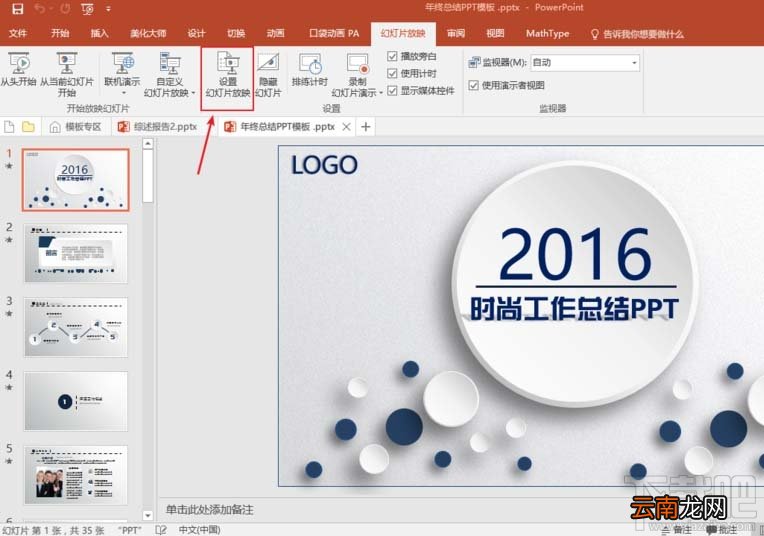Click slide panel scrollbar down arrow

tap(148, 515)
